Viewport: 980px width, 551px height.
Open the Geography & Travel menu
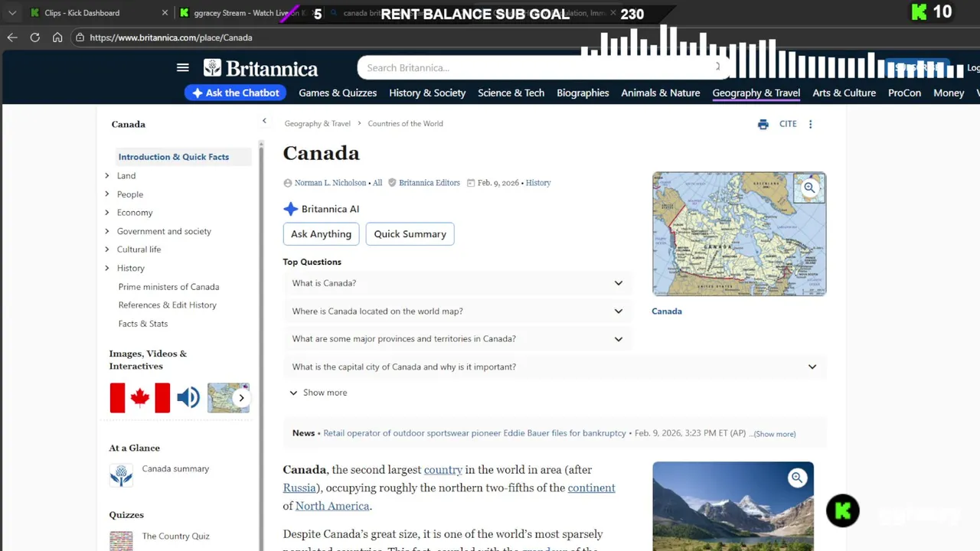pyautogui.click(x=756, y=93)
